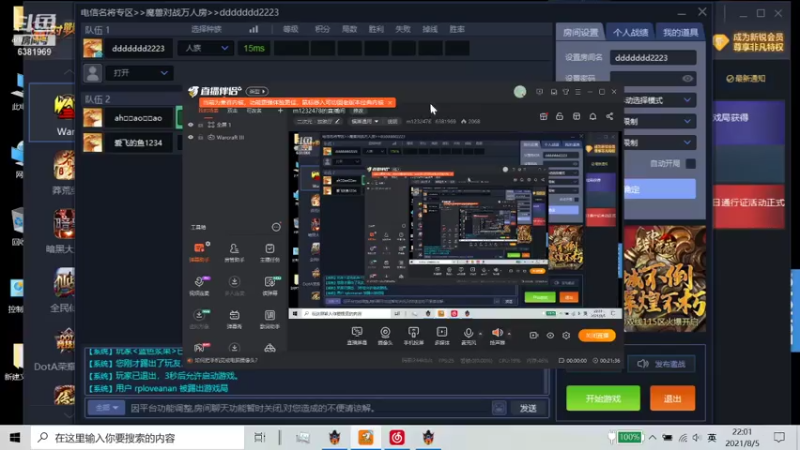Click the orange 扬声器 speaker icon
The width and height of the screenshot is (800, 450).
point(497,333)
